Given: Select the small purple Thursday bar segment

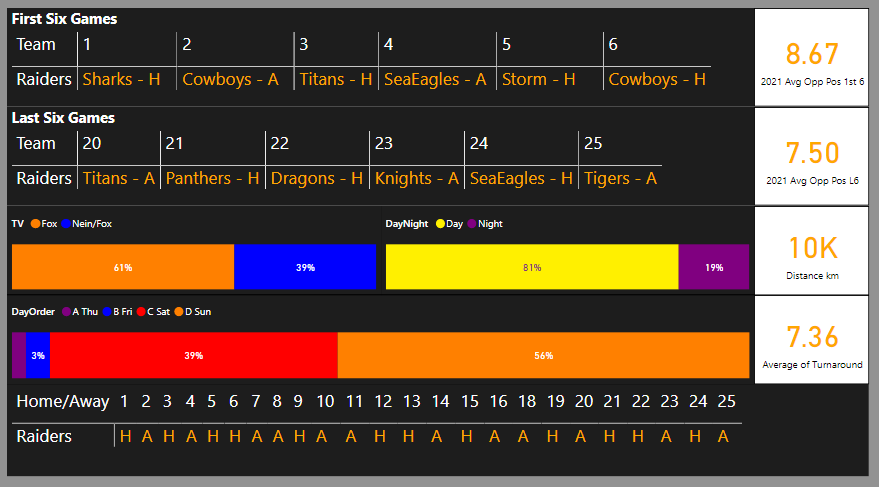Looking at the screenshot, I should (x=19, y=355).
